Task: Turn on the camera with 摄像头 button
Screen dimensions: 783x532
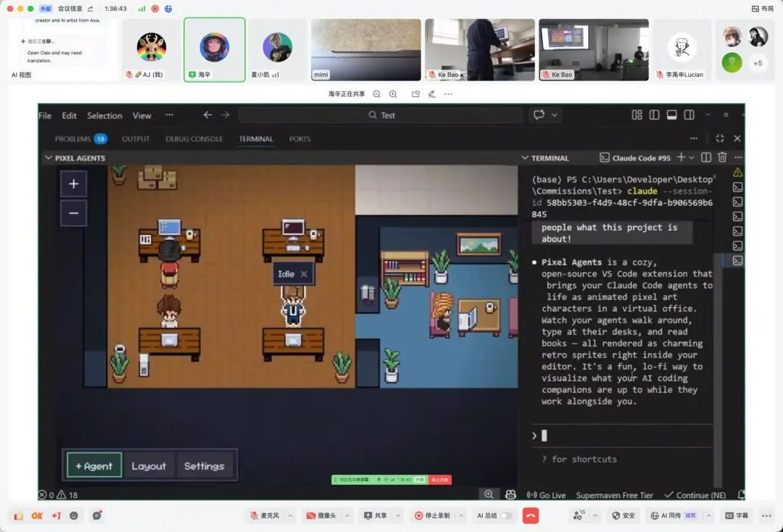Action: pyautogui.click(x=323, y=515)
